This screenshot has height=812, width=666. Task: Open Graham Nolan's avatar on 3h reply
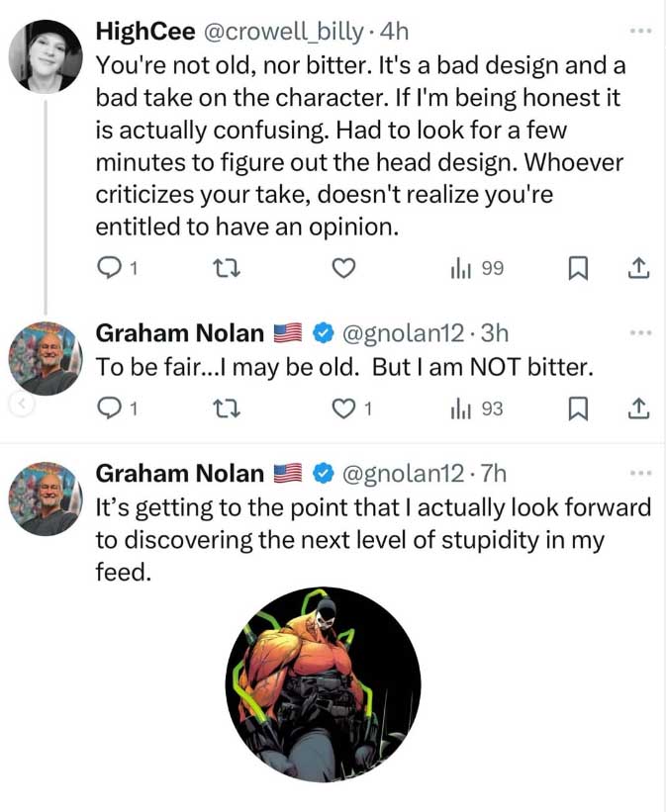click(46, 358)
